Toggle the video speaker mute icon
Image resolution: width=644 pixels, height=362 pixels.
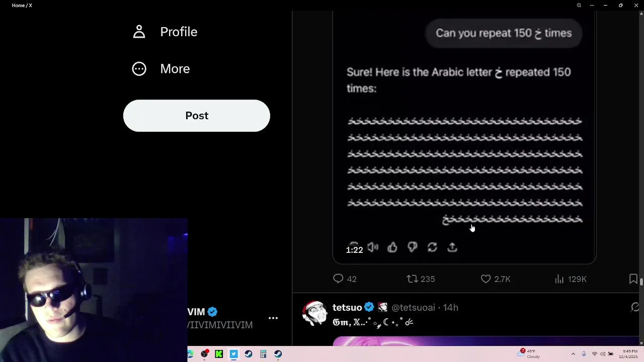coord(373,247)
